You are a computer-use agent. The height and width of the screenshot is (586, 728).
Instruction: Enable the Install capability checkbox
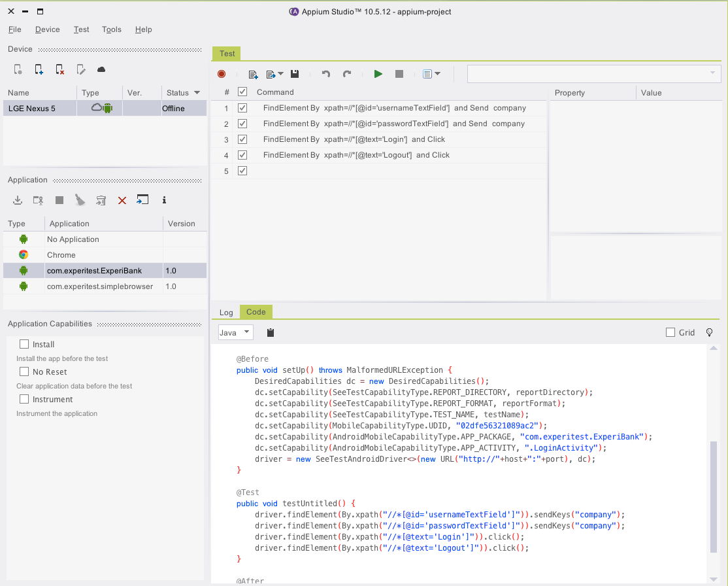click(24, 344)
